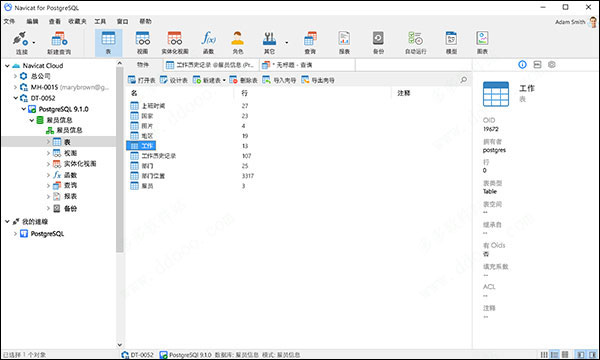This screenshot has width=600, height=360.
Task: Click the 设计表 design table button
Action: coord(174,80)
